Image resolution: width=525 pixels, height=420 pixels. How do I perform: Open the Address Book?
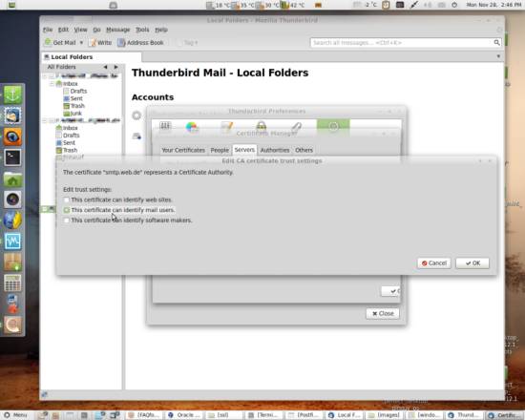click(x=140, y=43)
